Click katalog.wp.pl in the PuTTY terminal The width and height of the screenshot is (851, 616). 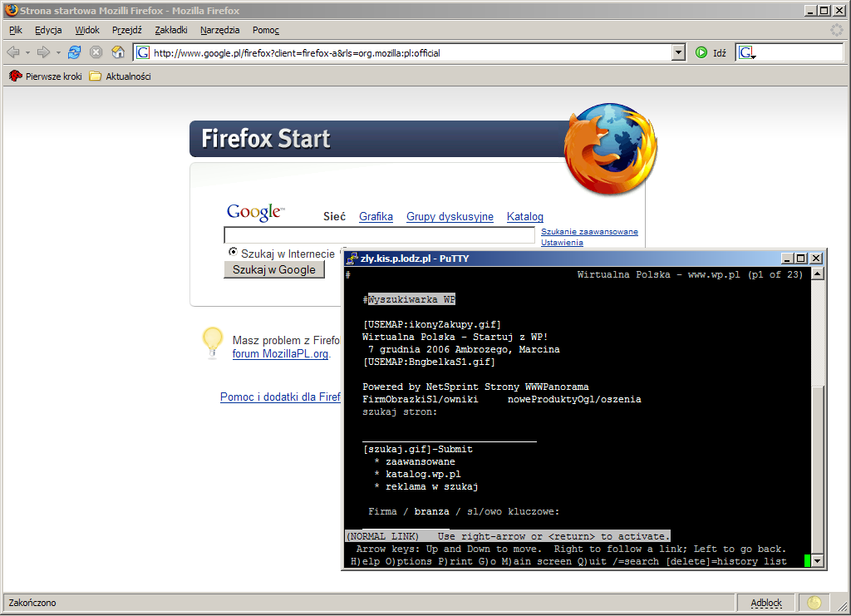click(423, 475)
